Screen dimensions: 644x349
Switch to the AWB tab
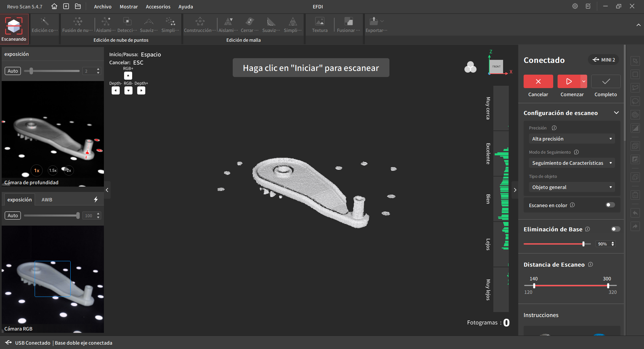47,200
